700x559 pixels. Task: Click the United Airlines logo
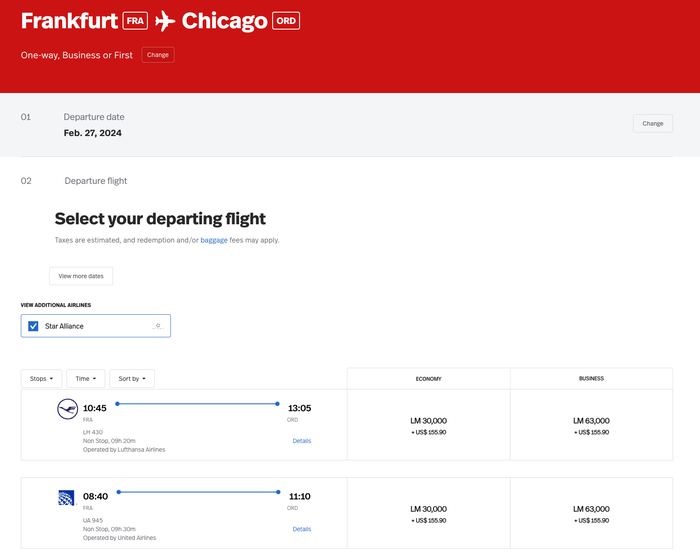tap(66, 498)
